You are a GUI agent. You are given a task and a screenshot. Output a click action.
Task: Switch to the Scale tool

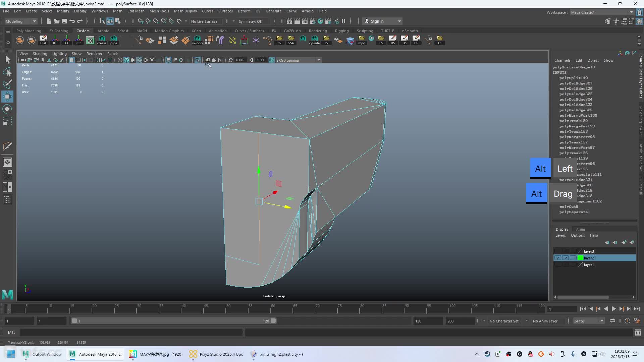point(7,121)
